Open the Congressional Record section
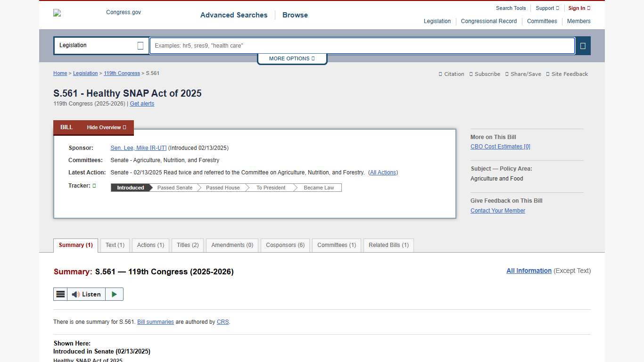The width and height of the screenshot is (644, 362). [x=489, y=21]
